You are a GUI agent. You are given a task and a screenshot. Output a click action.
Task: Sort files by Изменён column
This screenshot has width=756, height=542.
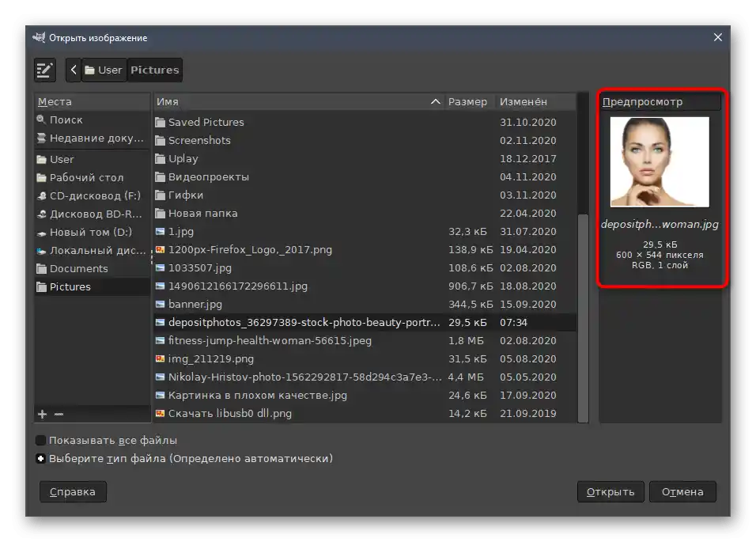pyautogui.click(x=536, y=102)
